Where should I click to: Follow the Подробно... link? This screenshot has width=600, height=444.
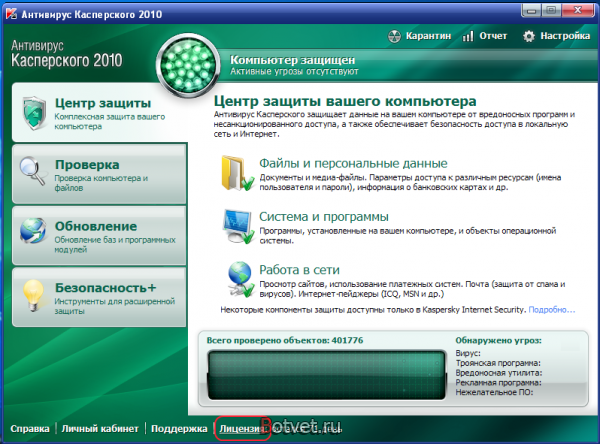pos(551,310)
